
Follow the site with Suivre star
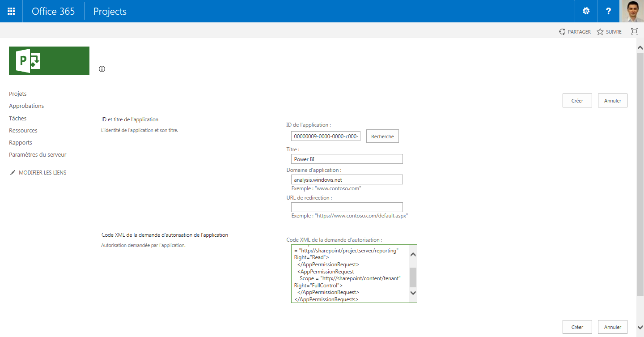point(609,32)
